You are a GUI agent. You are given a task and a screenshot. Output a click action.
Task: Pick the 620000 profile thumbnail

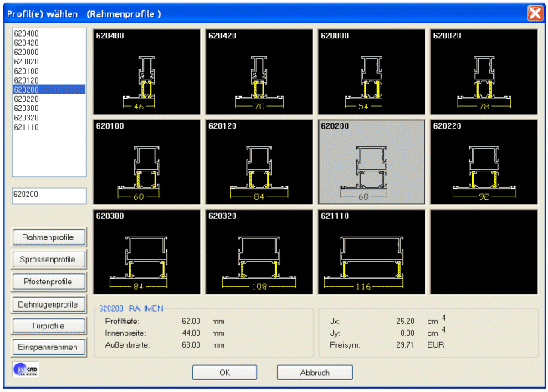point(371,71)
